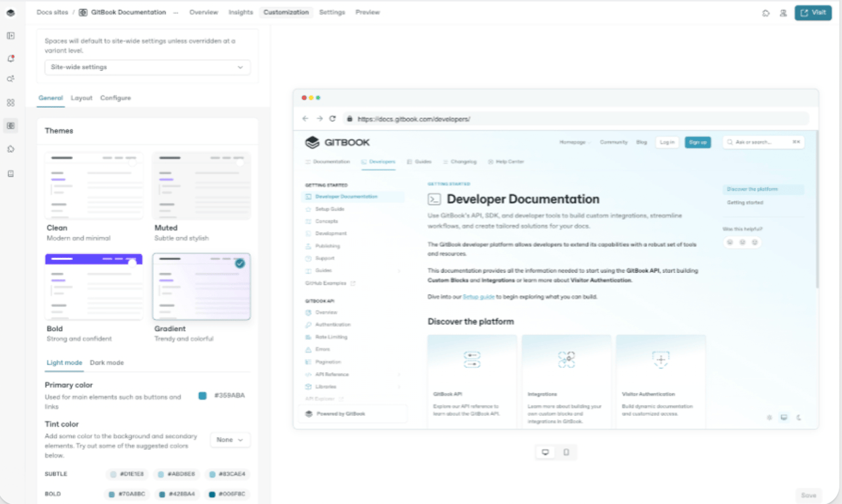
Task: Click the Save button
Action: coord(809,496)
